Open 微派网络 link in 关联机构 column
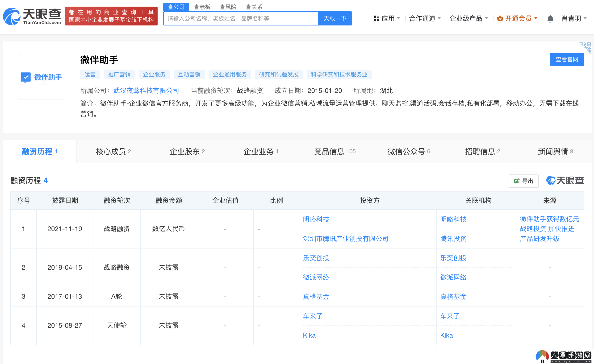 point(453,277)
